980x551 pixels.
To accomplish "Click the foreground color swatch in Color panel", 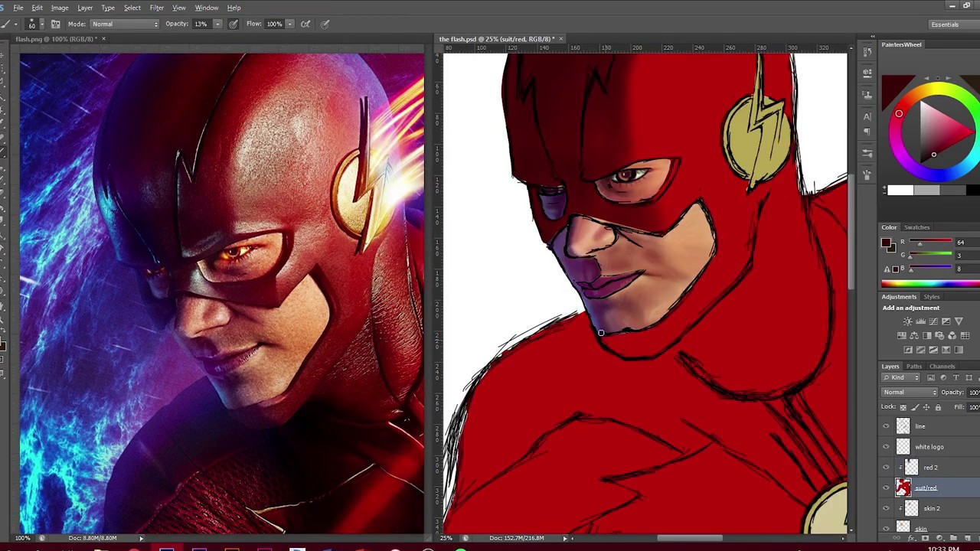I will (x=886, y=243).
